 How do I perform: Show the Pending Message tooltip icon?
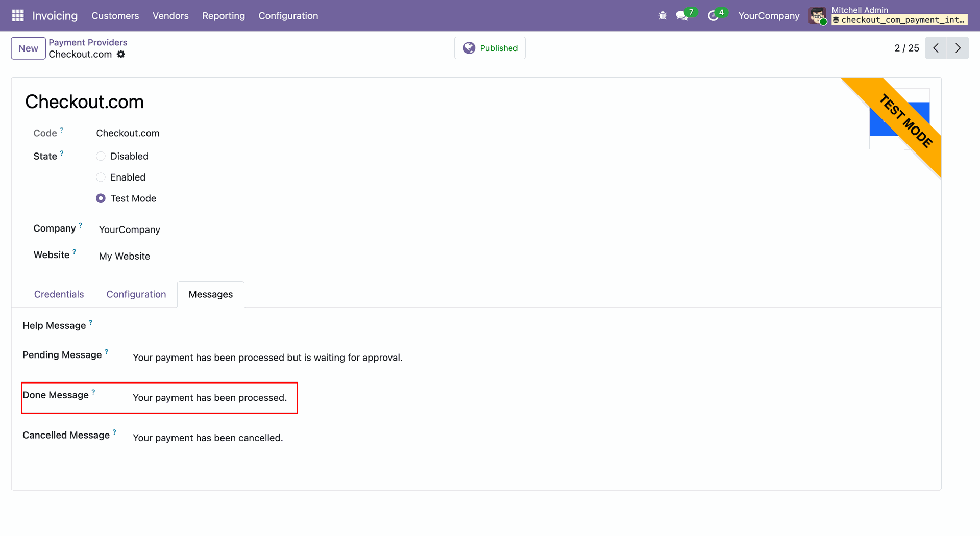click(x=107, y=352)
